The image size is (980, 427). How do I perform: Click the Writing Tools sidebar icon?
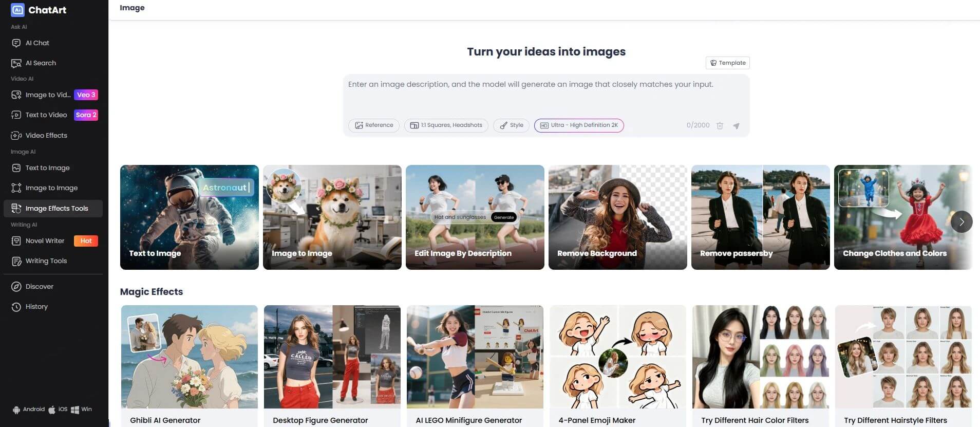tap(16, 261)
